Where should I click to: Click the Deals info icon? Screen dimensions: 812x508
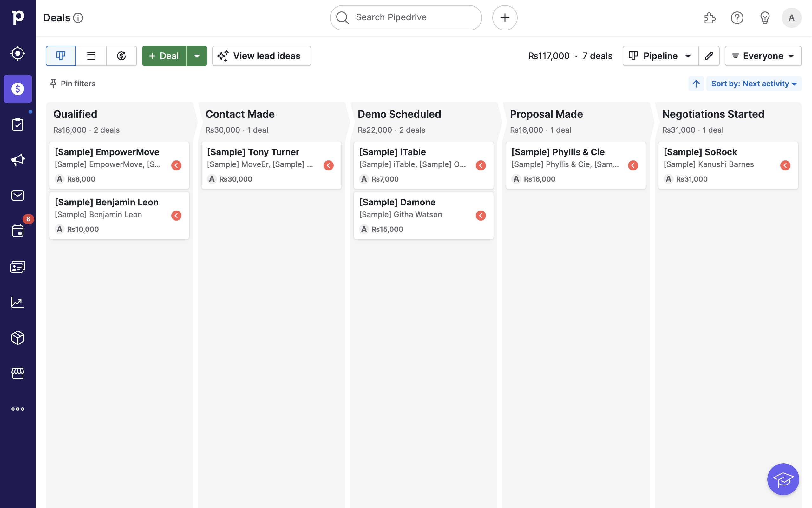point(78,18)
